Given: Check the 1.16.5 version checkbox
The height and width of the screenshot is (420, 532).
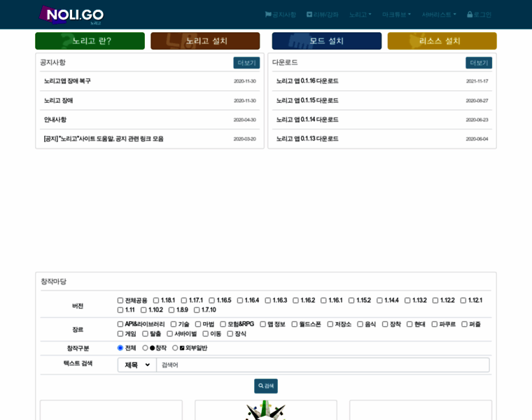Looking at the screenshot, I should click(211, 300).
